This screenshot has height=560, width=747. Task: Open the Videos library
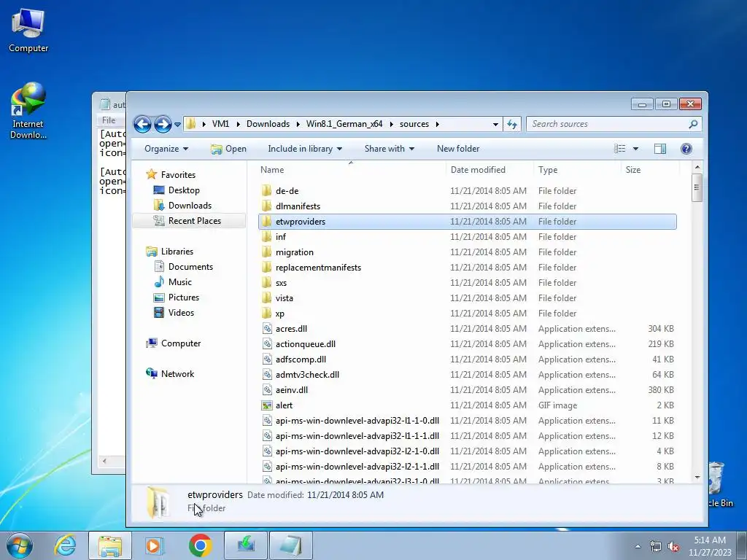click(181, 312)
